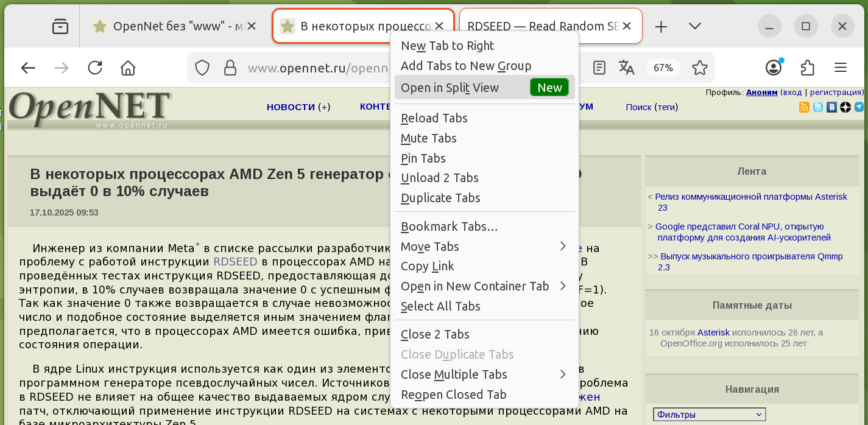The image size is (868, 425).
Task: Toggle Reader View in address bar
Action: 599,68
